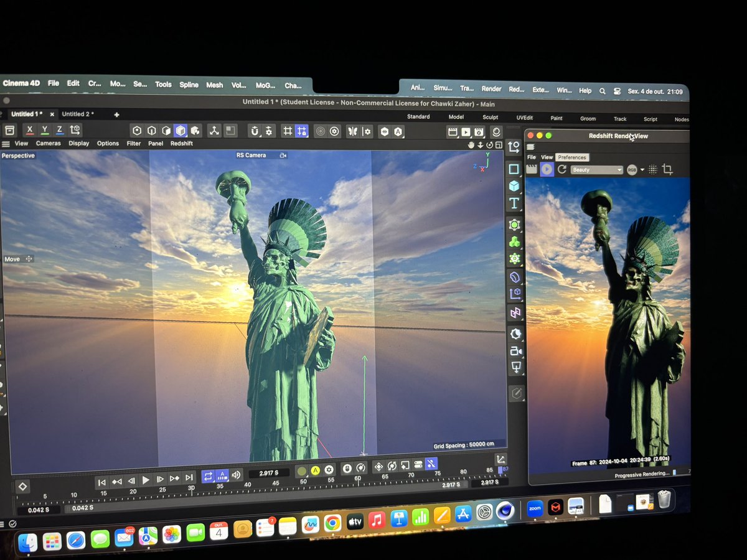Expand the RGB channel dropdown arrow

click(x=642, y=170)
